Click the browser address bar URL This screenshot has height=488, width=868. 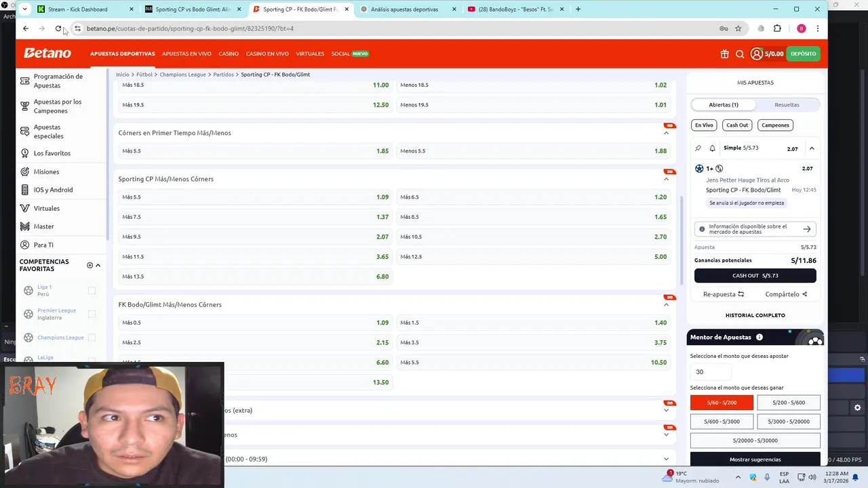[x=190, y=28]
